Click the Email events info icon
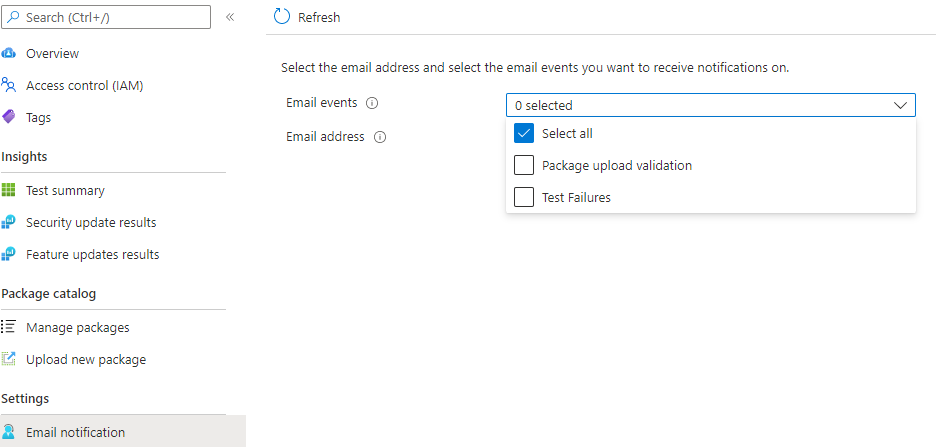 point(372,103)
